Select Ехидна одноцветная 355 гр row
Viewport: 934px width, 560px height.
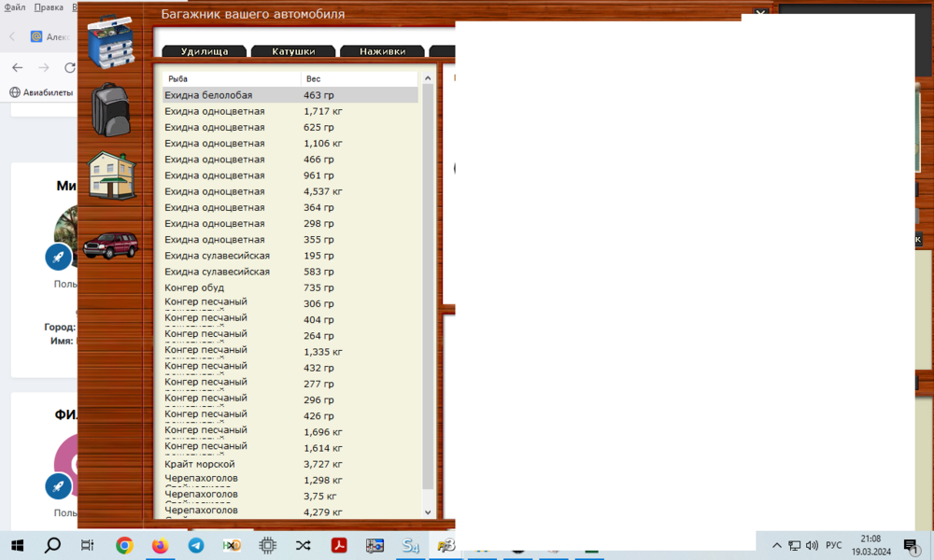click(x=290, y=240)
